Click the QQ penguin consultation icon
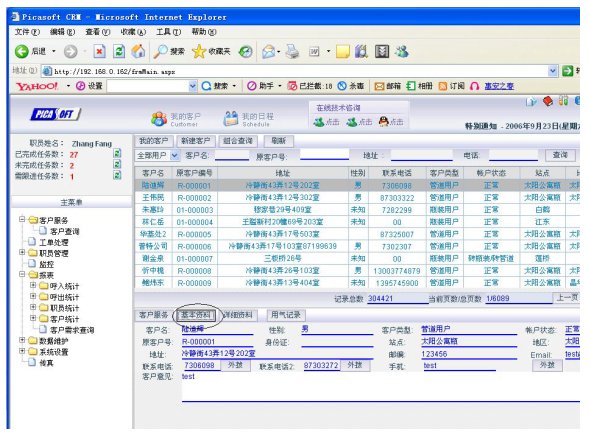Image resolution: width=590 pixels, height=437 pixels. (383, 122)
